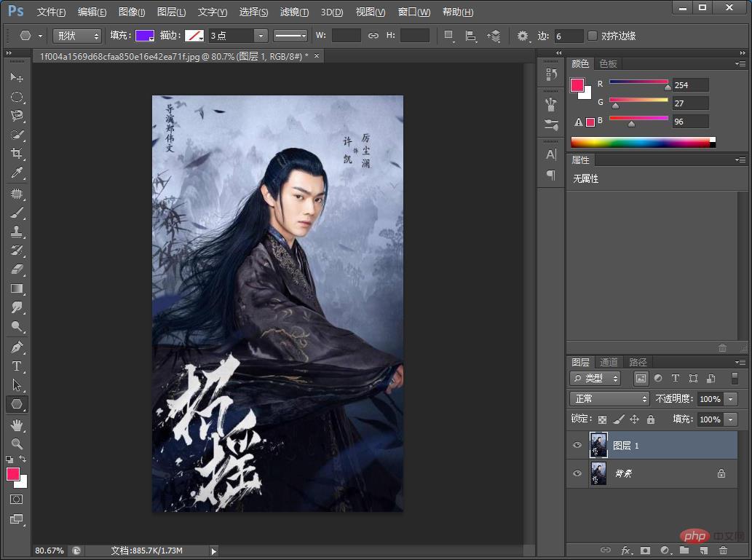Open the History panel icon
This screenshot has height=560, width=752.
tap(551, 74)
